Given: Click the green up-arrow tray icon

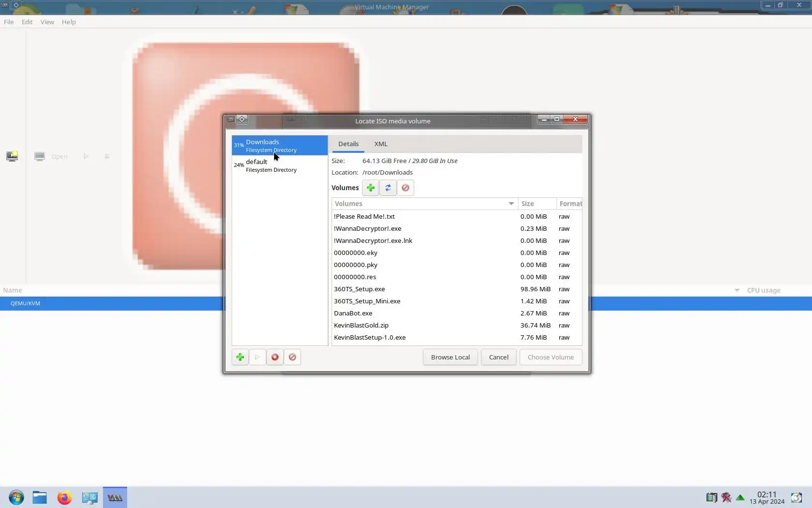Looking at the screenshot, I should pos(740,497).
